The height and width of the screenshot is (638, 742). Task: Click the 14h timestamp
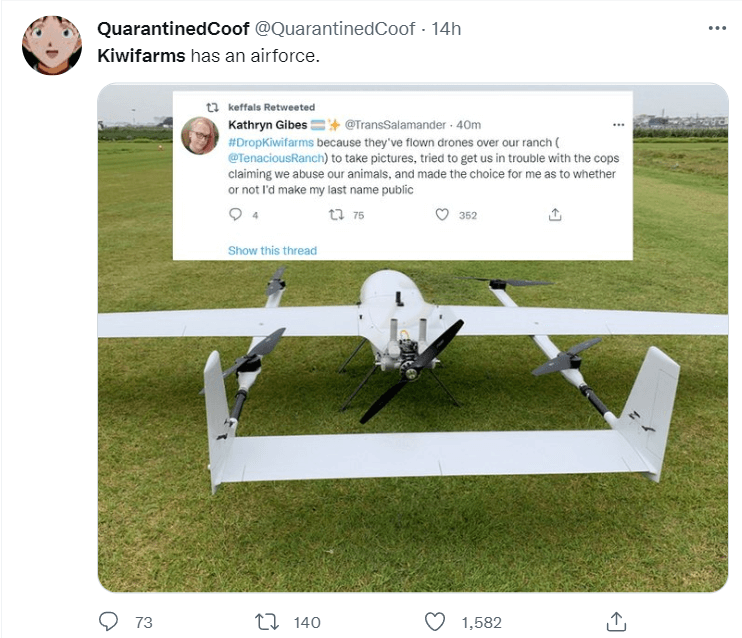446,29
